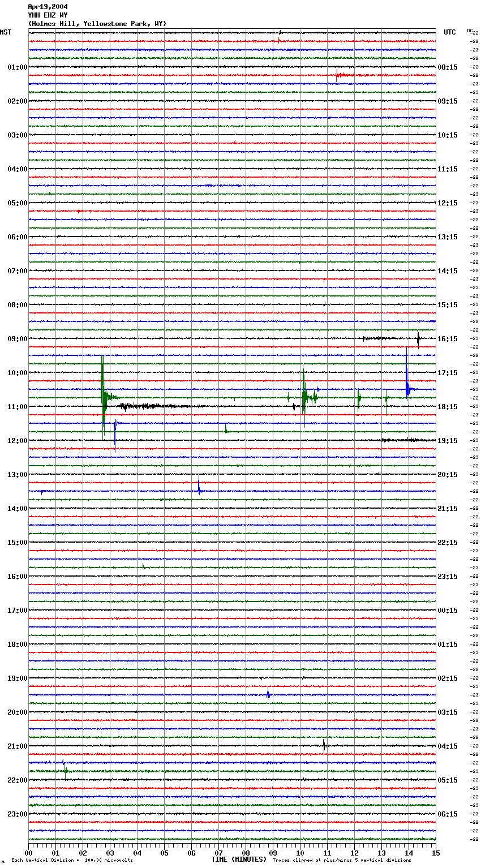Screen dimensions: 481x868
Task: Click the MST time zone label
Action: point(6,32)
